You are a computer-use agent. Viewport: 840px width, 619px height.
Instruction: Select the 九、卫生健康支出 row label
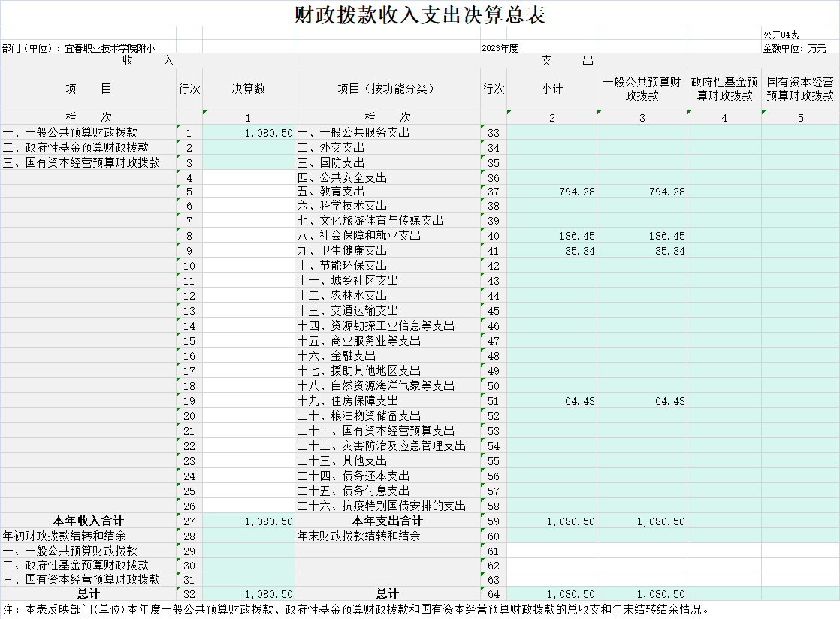click(x=343, y=251)
